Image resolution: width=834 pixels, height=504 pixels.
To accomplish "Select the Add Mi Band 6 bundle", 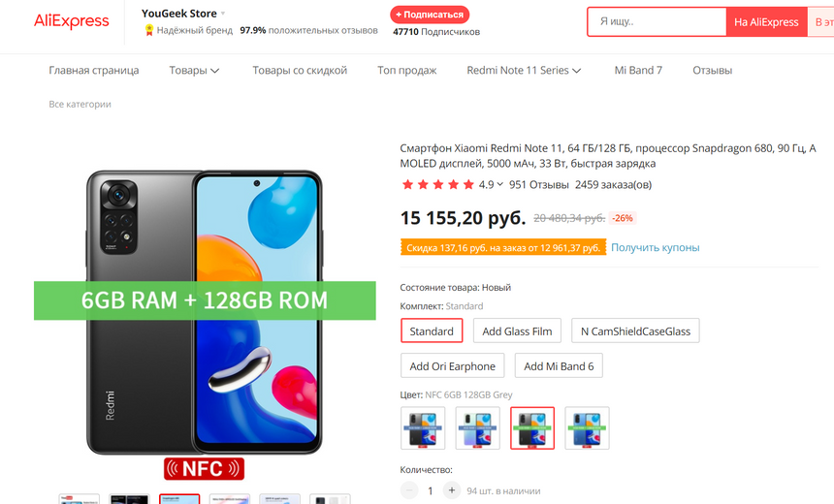I will (559, 365).
